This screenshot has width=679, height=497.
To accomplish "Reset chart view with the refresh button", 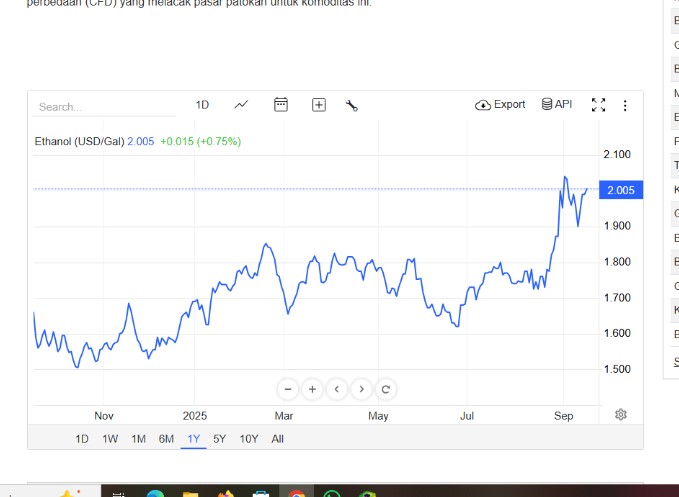I will click(x=386, y=389).
